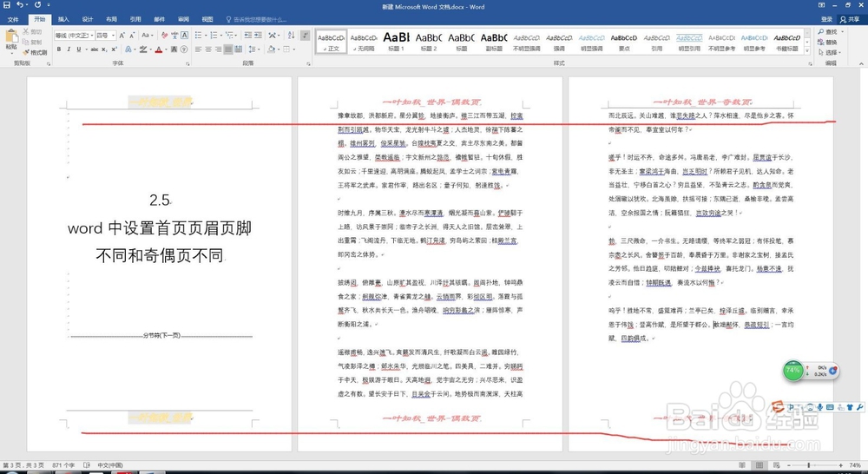868x474 pixels.
Task: Align text to the right
Action: tap(218, 49)
